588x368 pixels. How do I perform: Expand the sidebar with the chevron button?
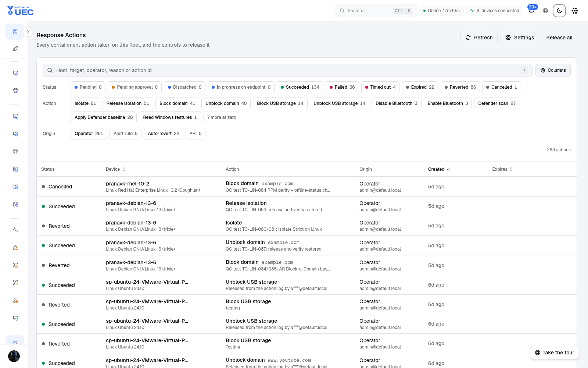point(28,32)
